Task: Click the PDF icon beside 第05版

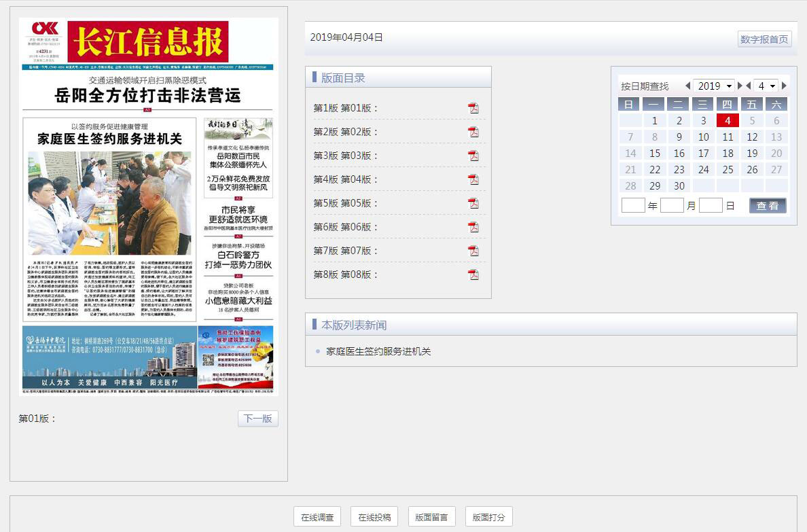Action: pyautogui.click(x=473, y=203)
